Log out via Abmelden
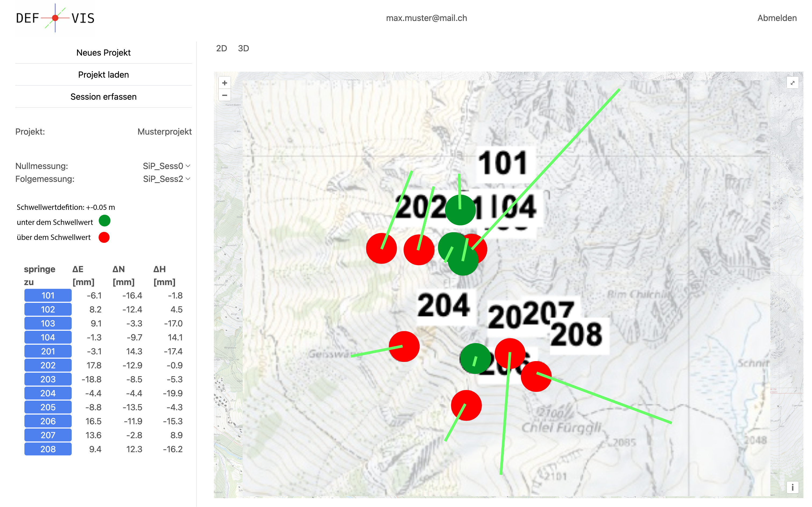The height and width of the screenshot is (507, 812). [x=777, y=18]
